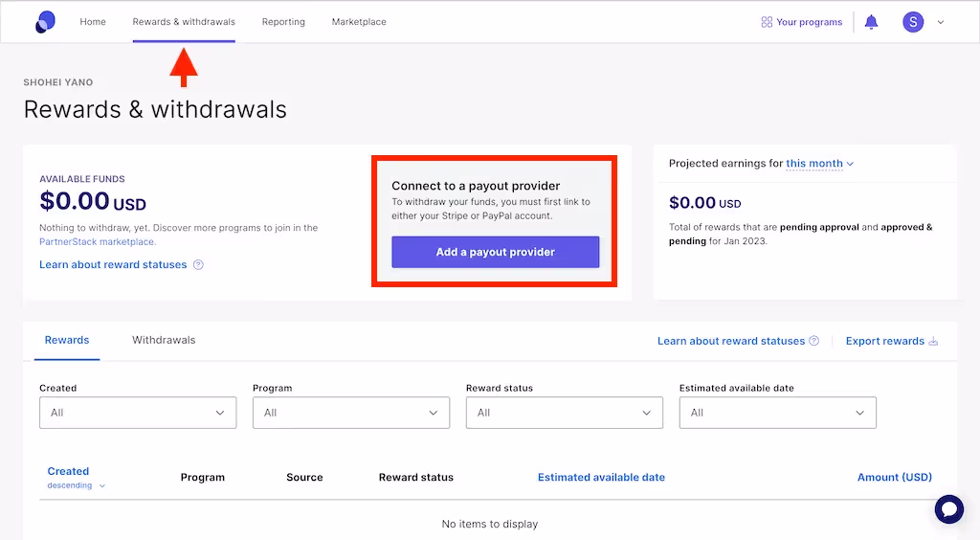Open the Marketplace nav item

pyautogui.click(x=359, y=22)
